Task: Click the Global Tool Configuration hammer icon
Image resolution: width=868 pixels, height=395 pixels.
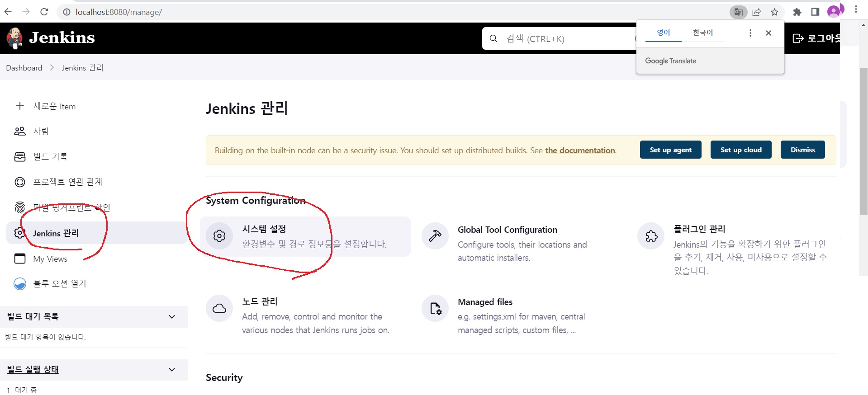Action: 435,235
